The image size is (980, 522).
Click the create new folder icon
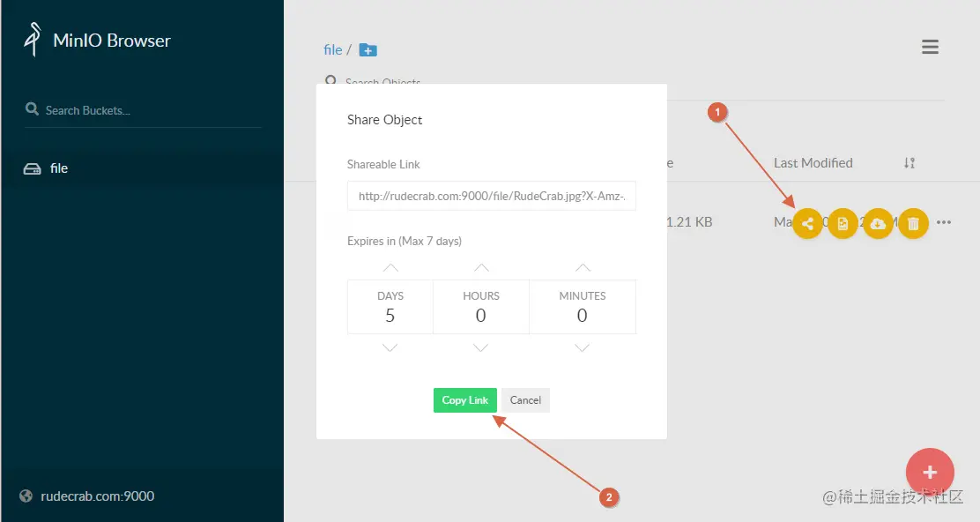point(368,50)
